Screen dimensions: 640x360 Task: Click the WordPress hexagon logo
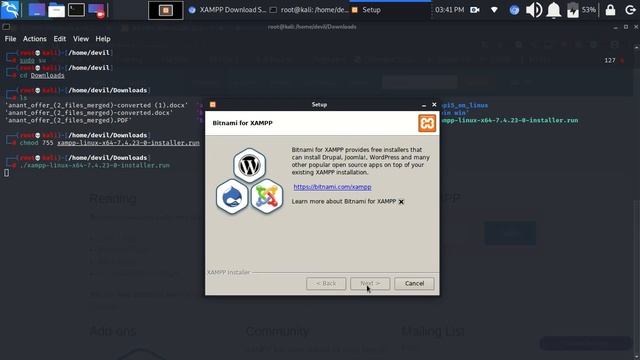249,165
